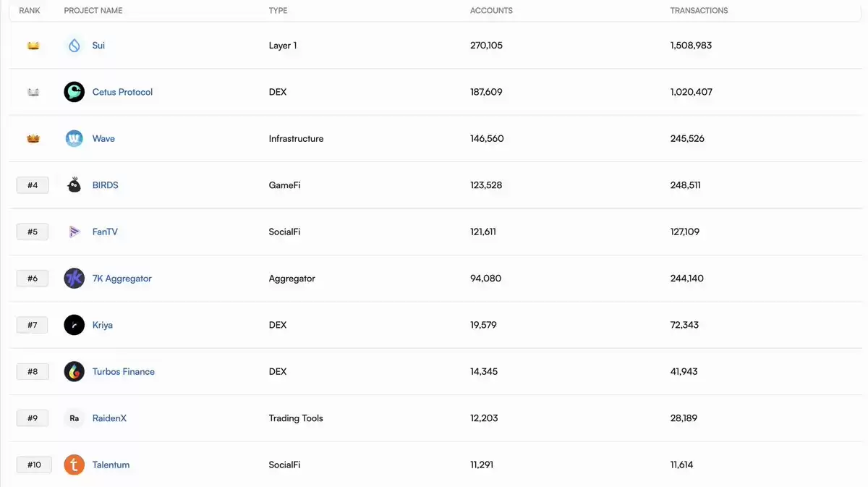This screenshot has height=487, width=868.
Task: Sort by the ACCOUNTS column header
Action: (x=491, y=11)
